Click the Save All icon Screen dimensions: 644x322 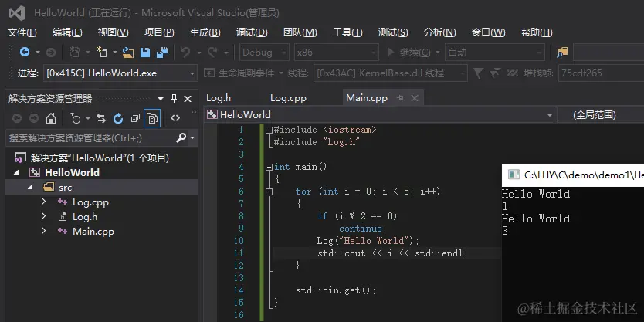pyautogui.click(x=162, y=53)
